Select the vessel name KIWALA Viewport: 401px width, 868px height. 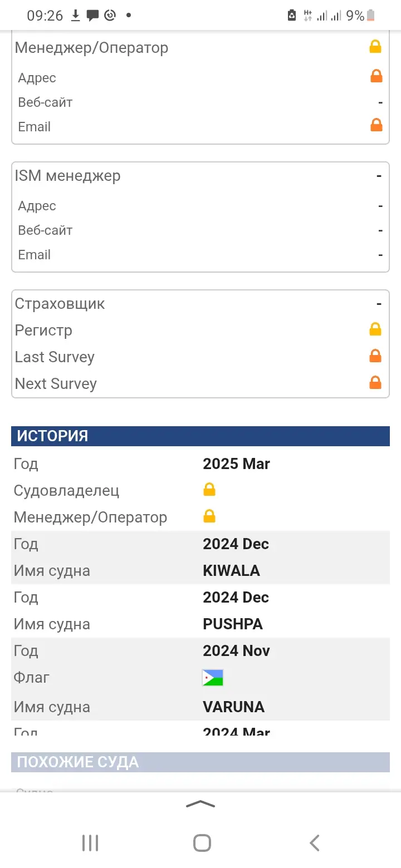coord(231,570)
